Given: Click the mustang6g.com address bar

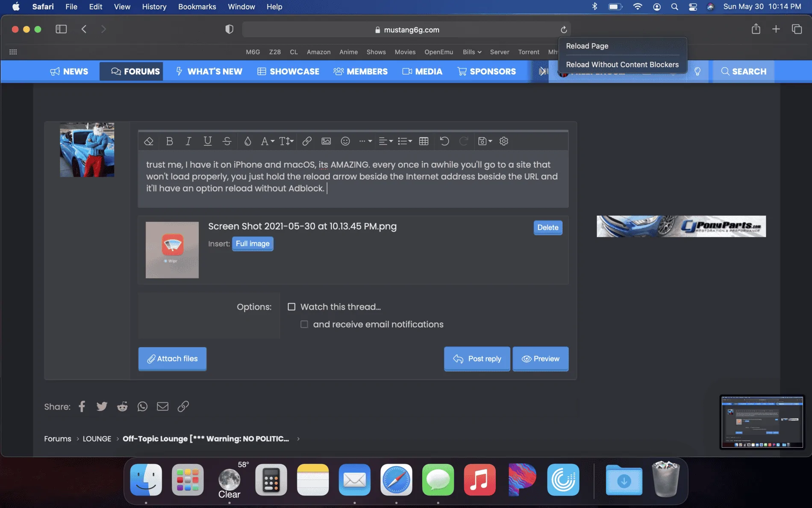Looking at the screenshot, I should 406,30.
